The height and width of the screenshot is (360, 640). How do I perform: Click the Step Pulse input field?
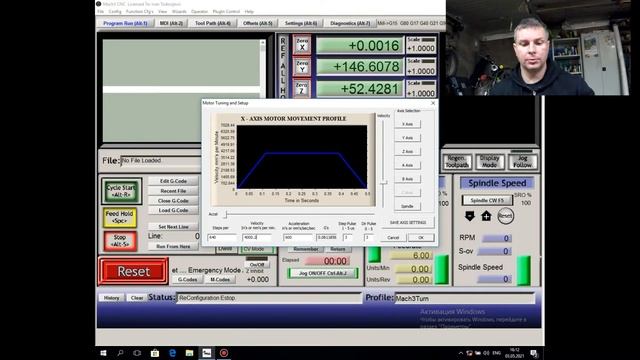pos(347,237)
